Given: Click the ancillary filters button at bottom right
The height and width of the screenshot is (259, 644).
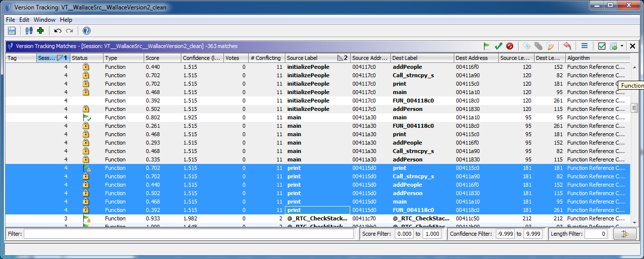Looking at the screenshot, I should [x=624, y=234].
